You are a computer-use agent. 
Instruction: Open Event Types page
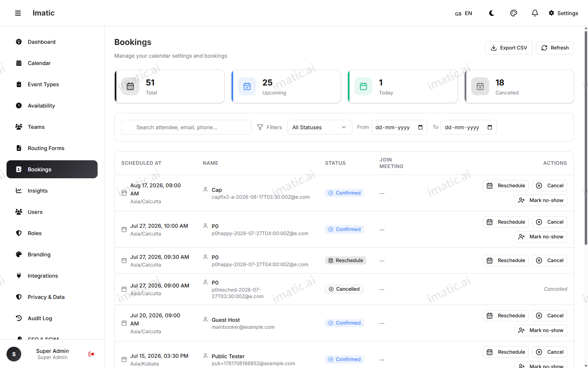[x=52, y=84]
